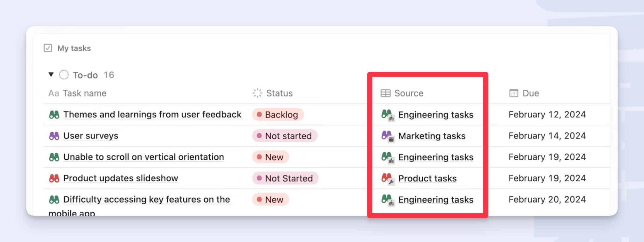Click green binoculars beside Unable to scroll task
The height and width of the screenshot is (242, 644).
pos(54,157)
